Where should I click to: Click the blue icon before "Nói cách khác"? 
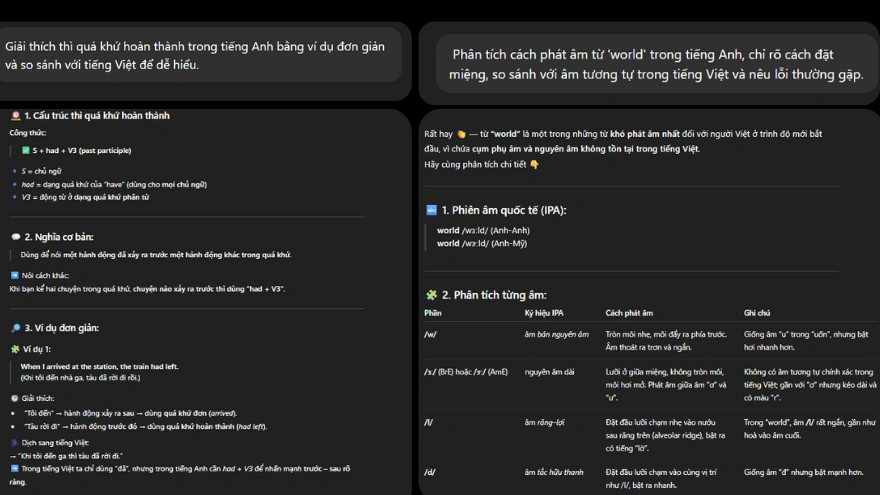pyautogui.click(x=14, y=275)
